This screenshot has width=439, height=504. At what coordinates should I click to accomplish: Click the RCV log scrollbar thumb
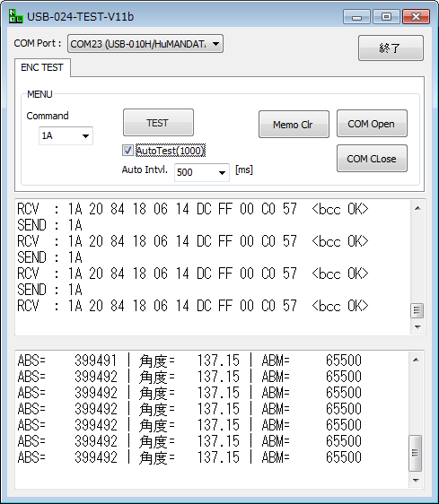click(417, 310)
